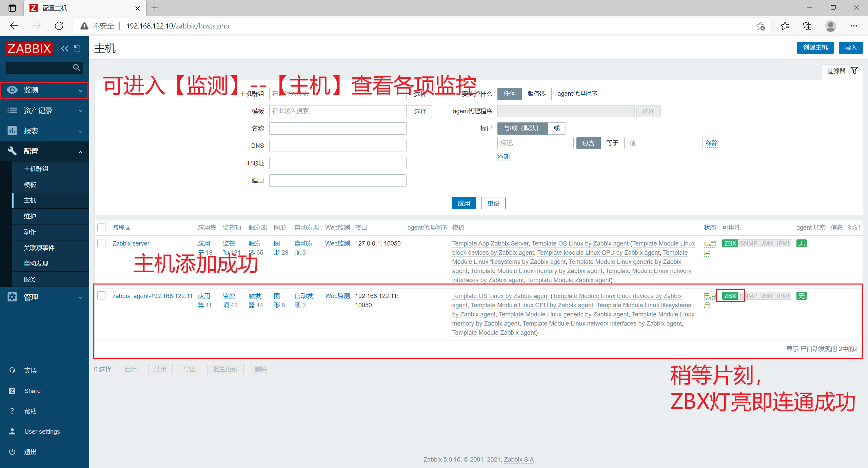This screenshot has height=468, width=868.
Task: Check the zabbix_agent-192.168.122.11 row checkbox
Action: tap(101, 295)
